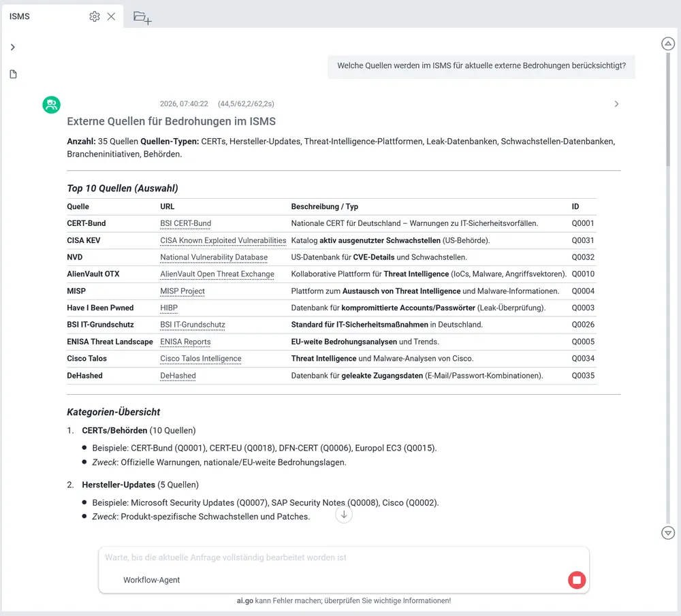Screen dimensions: 681x616
Task: Open the DeHashed link
Action: [x=178, y=376]
